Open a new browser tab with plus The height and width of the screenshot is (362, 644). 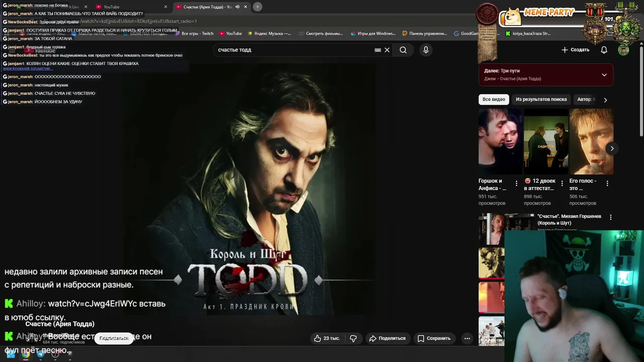[257, 7]
